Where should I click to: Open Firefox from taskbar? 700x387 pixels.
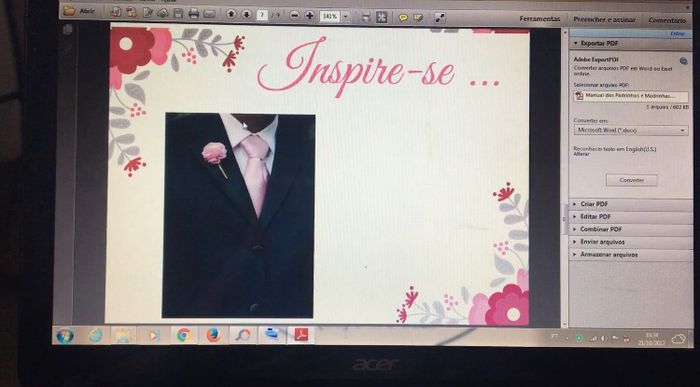pos(213,335)
